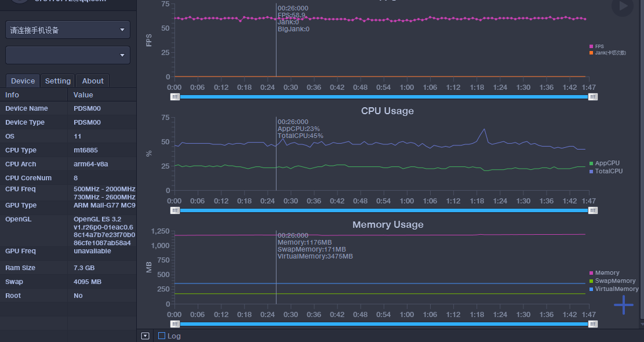Image resolution: width=644 pixels, height=342 pixels.
Task: Click the play button to start recording
Action: coord(623,6)
